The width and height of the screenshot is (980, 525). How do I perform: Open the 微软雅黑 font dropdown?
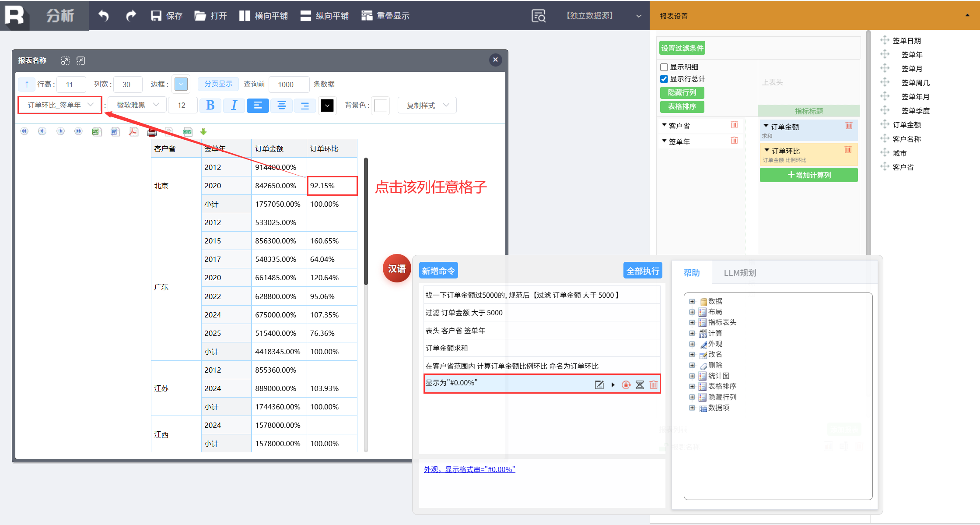tap(137, 105)
